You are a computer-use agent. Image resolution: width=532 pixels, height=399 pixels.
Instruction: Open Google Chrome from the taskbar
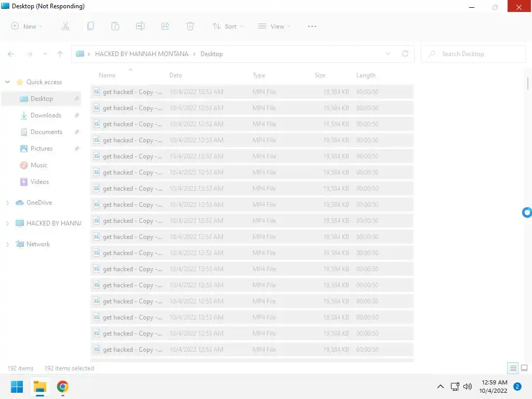pyautogui.click(x=62, y=387)
